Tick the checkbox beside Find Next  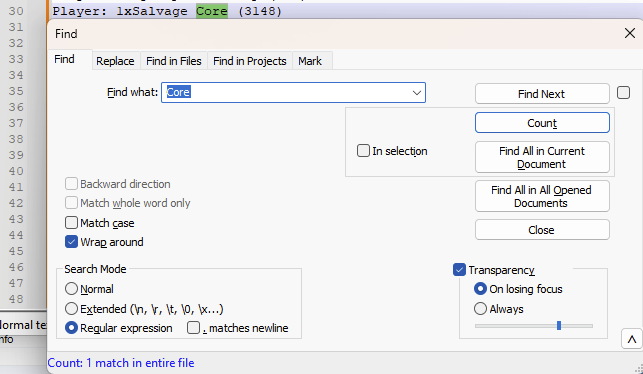[x=623, y=93]
